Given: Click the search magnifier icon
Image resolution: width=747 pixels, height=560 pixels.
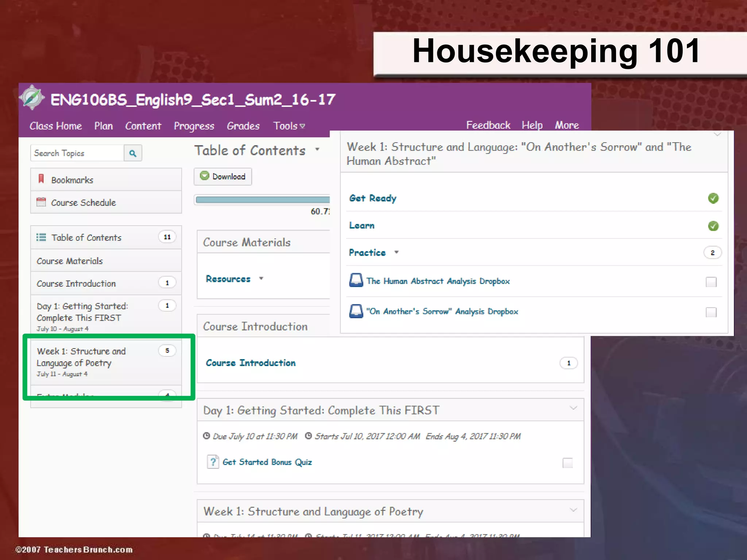Looking at the screenshot, I should (133, 153).
